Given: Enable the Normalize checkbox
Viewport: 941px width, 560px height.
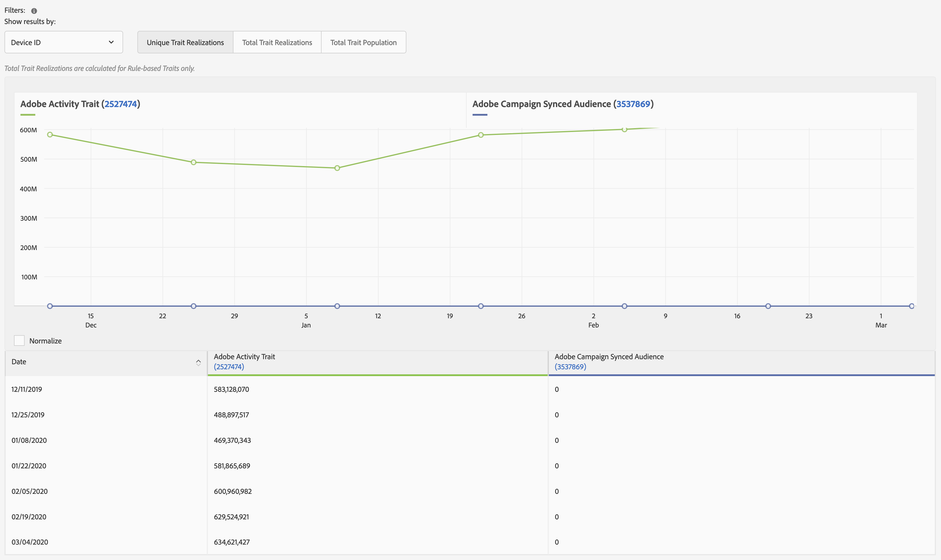Looking at the screenshot, I should (19, 341).
